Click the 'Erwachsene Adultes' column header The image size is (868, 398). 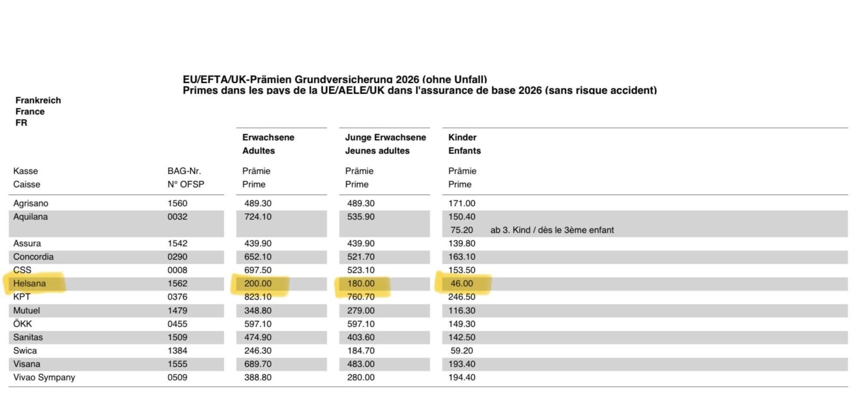(x=268, y=144)
